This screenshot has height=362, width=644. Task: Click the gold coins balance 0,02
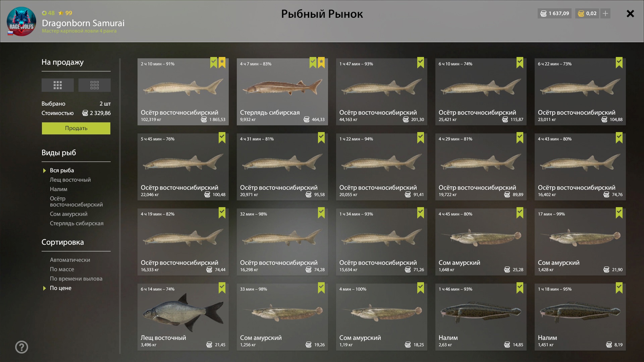coord(587,13)
